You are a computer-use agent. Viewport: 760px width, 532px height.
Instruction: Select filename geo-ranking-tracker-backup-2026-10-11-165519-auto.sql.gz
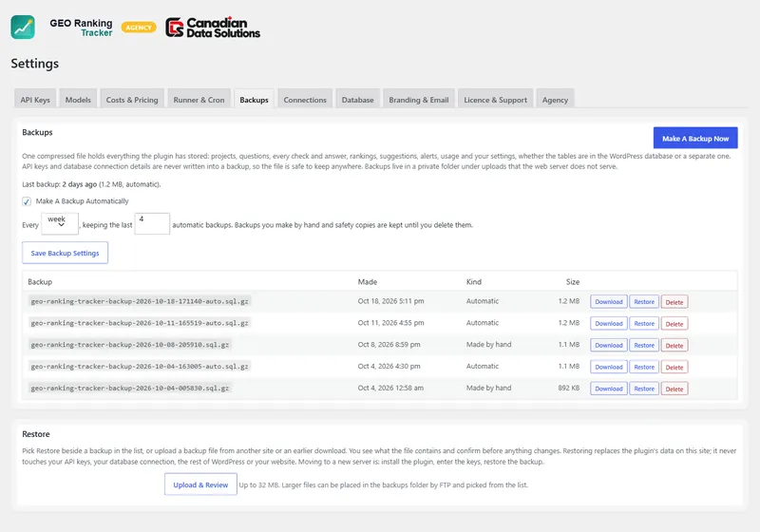coord(140,323)
